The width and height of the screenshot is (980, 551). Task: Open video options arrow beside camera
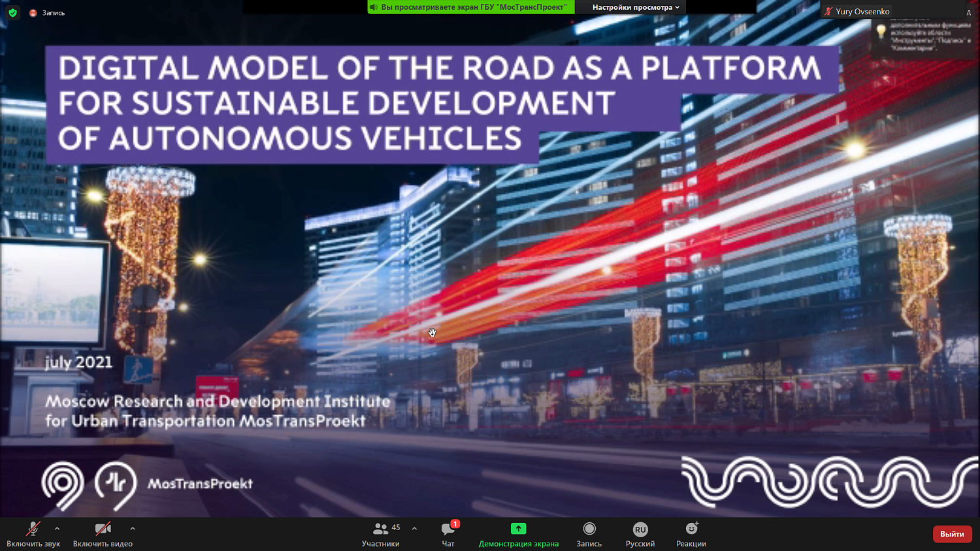pyautogui.click(x=133, y=529)
